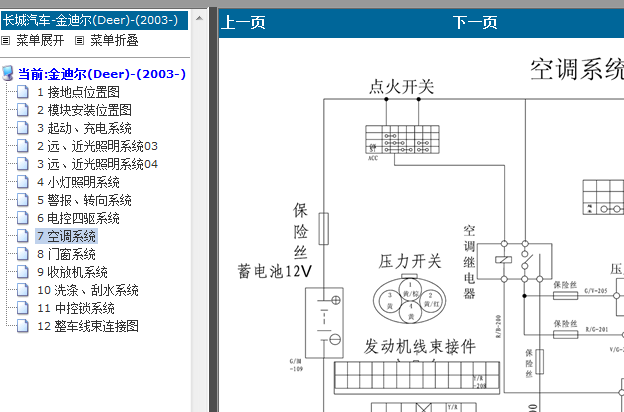624x412 pixels.
Task: Click the document icon beside 2 模块安装位置图
Action: pyautogui.click(x=23, y=110)
